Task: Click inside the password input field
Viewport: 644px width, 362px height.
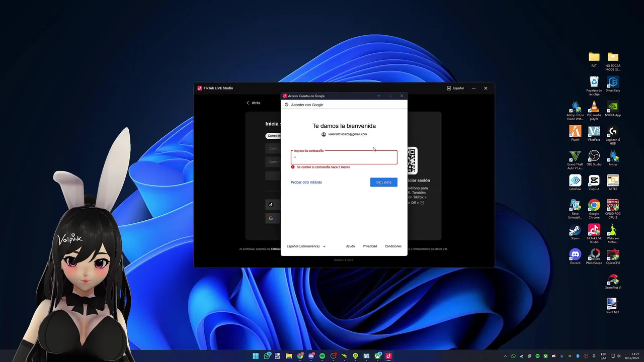Action: pyautogui.click(x=344, y=157)
